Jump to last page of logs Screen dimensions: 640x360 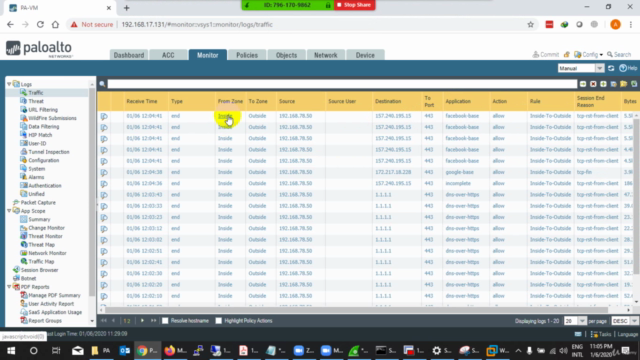coord(153,321)
